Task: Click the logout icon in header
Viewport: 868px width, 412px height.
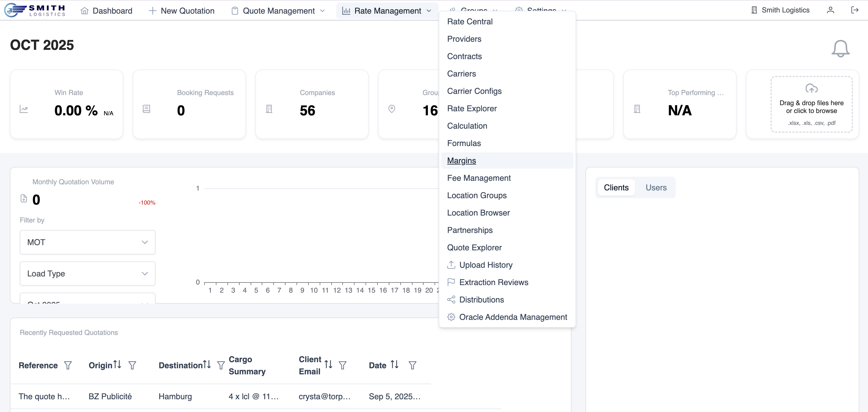Action: coord(855,10)
